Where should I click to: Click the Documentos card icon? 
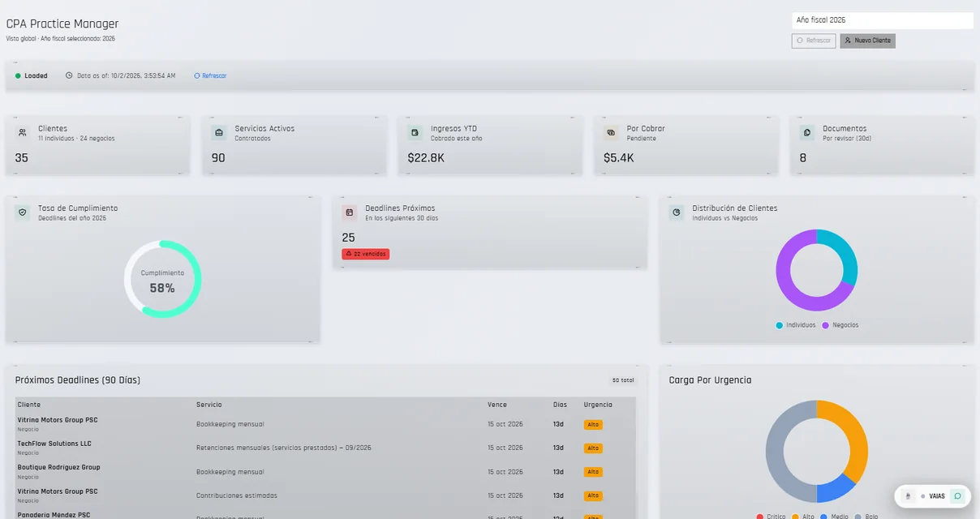[x=807, y=132]
